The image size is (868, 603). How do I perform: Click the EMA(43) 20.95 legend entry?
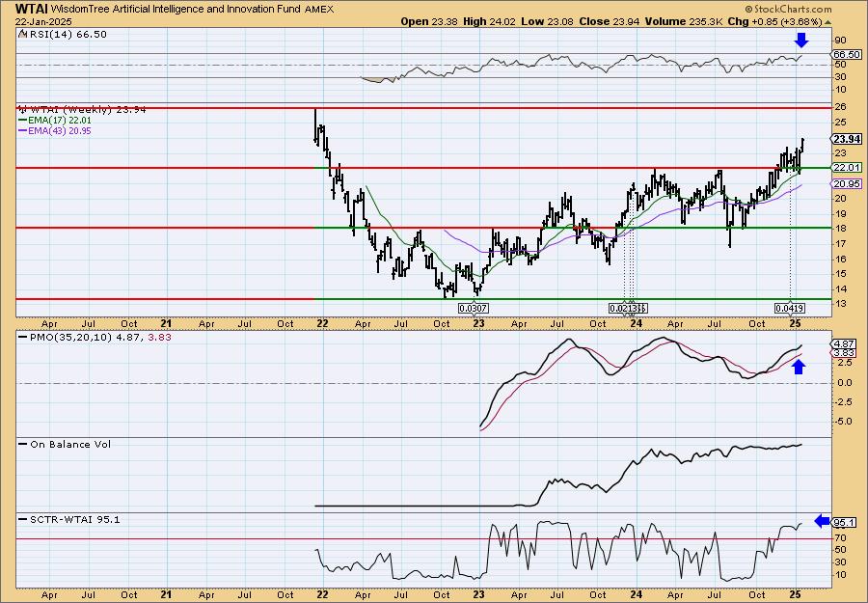(x=60, y=131)
